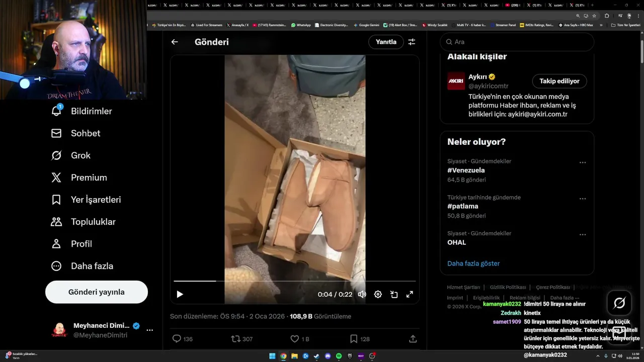Open Gizlilik Politikası footer link
The width and height of the screenshot is (644, 362).
508,288
